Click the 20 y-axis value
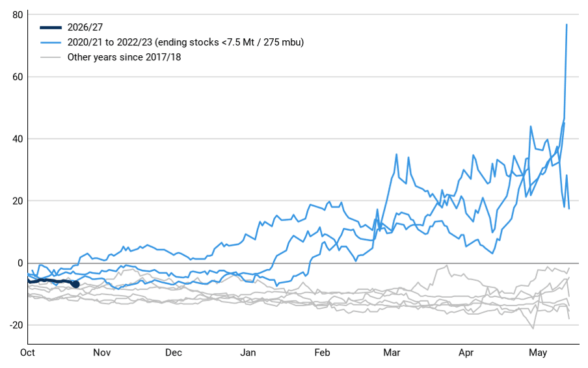The height and width of the screenshot is (368, 588). tap(18, 202)
